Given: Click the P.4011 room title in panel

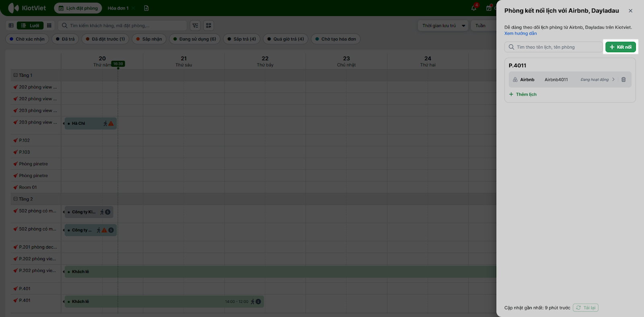Looking at the screenshot, I should click(517, 66).
